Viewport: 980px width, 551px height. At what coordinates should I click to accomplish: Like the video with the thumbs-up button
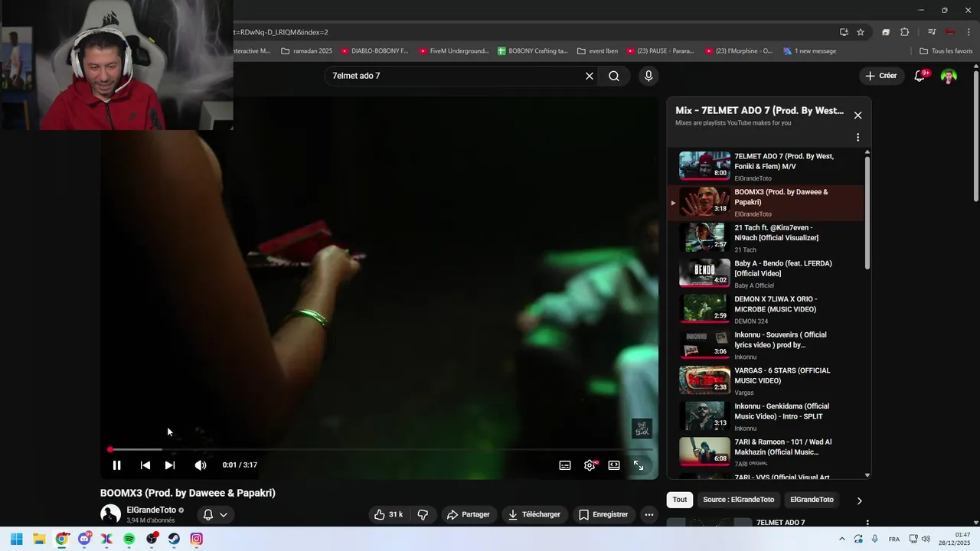(x=389, y=514)
